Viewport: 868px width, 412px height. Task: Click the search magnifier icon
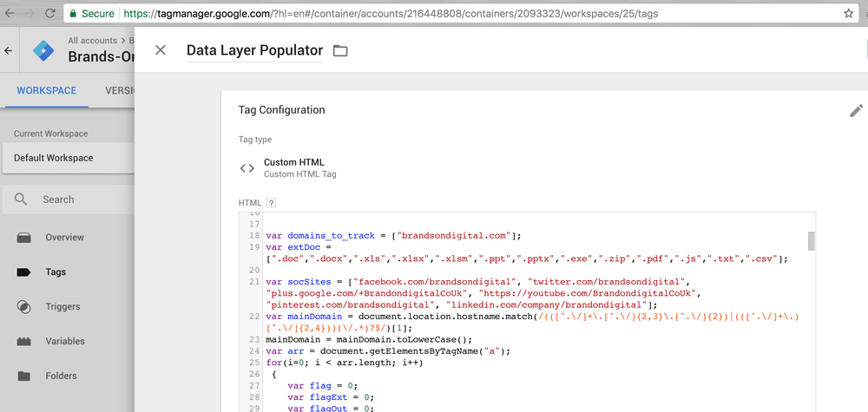point(21,199)
